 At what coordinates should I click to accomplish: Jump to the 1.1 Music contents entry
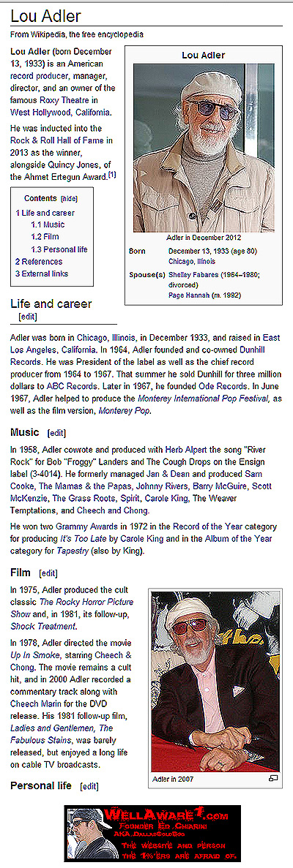click(48, 224)
